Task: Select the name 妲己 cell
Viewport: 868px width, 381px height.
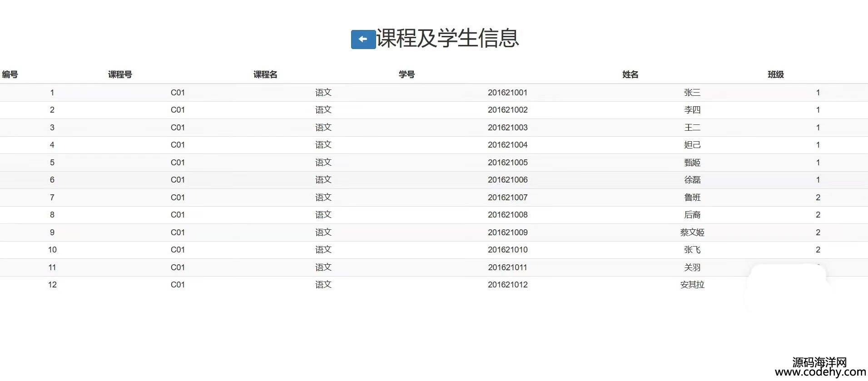Action: 692,145
